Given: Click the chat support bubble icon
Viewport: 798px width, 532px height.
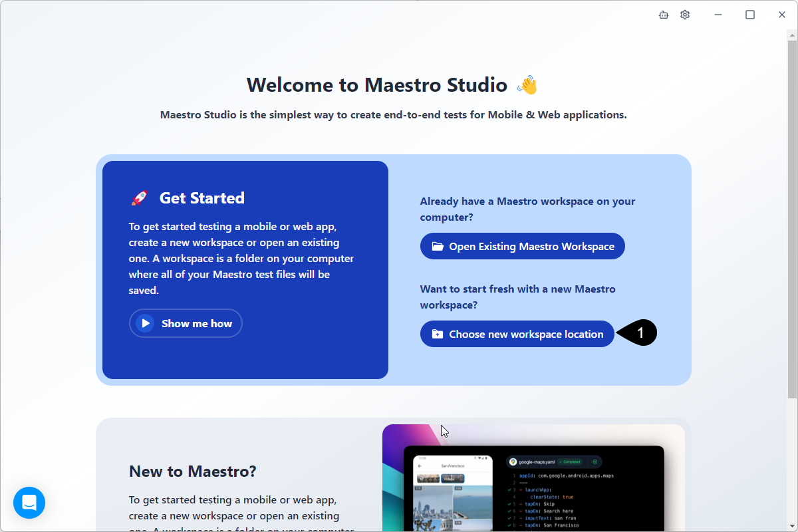Looking at the screenshot, I should click(29, 503).
